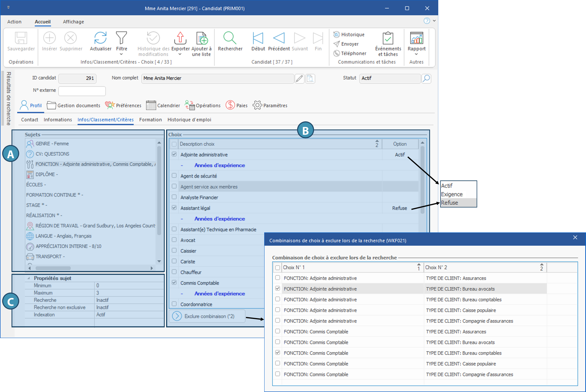Click pencil edit icon beside Nom complet

click(x=299, y=79)
